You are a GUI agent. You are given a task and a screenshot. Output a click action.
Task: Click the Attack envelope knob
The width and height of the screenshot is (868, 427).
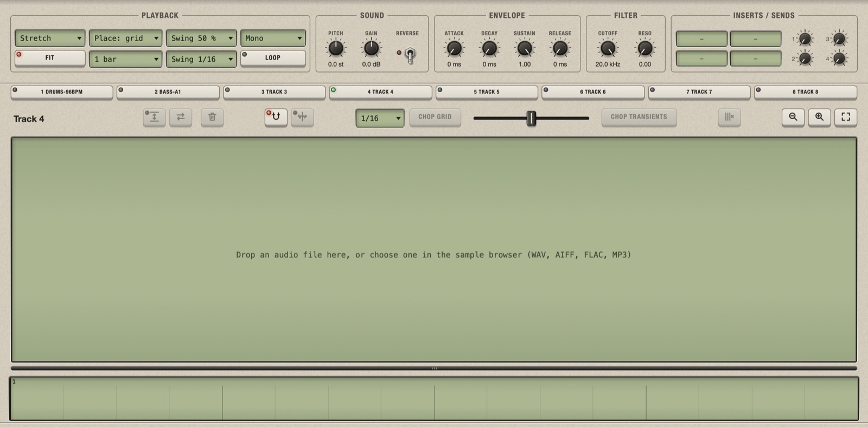(x=454, y=48)
